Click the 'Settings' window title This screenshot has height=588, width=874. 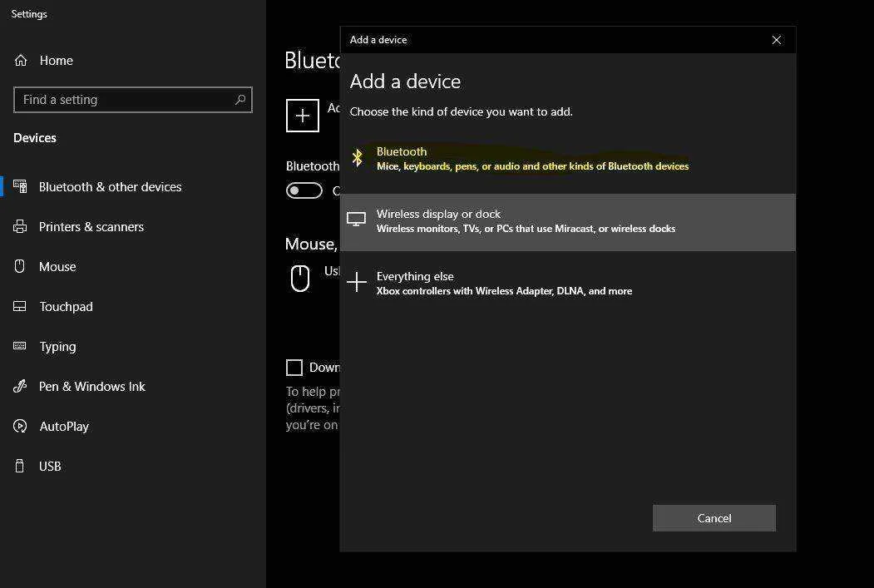click(x=29, y=14)
